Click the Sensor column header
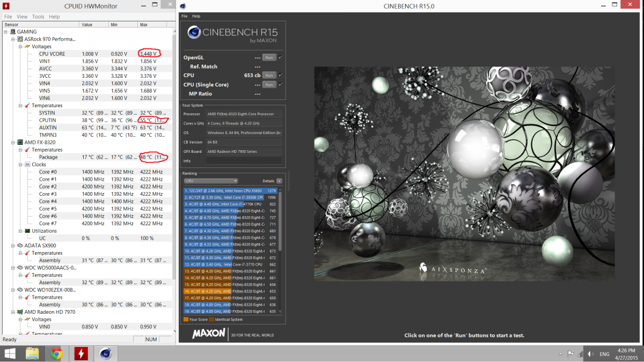The height and width of the screenshot is (362, 644). (x=41, y=24)
